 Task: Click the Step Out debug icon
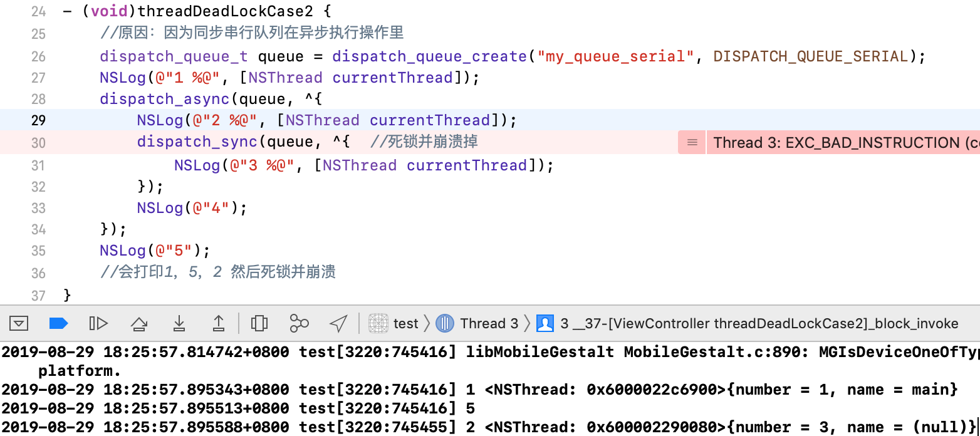coord(218,323)
